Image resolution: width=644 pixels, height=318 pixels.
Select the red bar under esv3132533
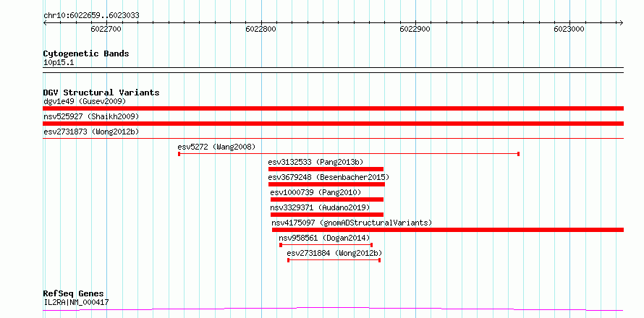click(x=326, y=169)
